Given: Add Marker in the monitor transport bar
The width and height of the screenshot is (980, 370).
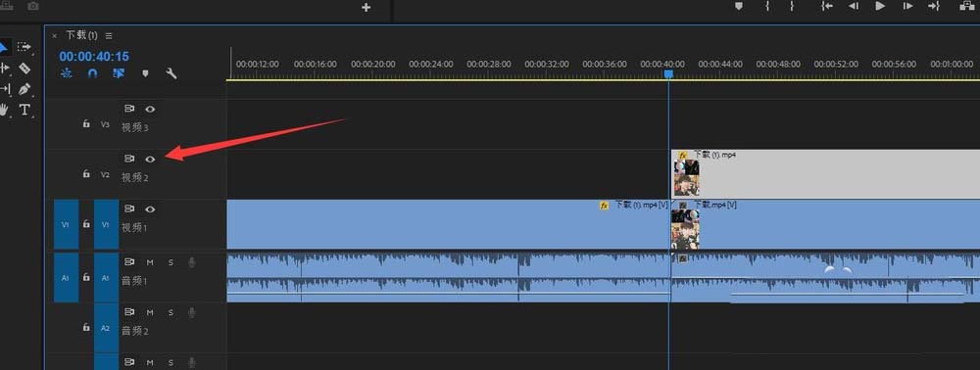Looking at the screenshot, I should coord(739,6).
